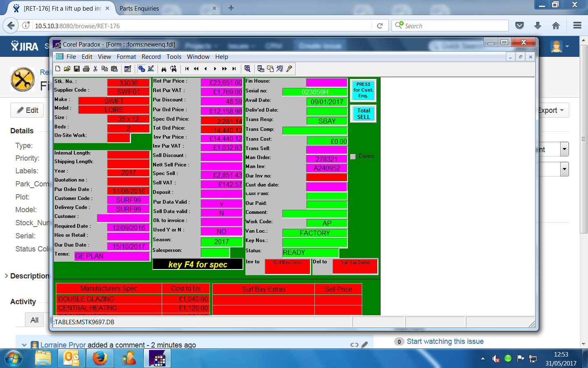Open the Firefox hamburger menu
Image resolution: width=588 pixels, height=368 pixels.
577,26
